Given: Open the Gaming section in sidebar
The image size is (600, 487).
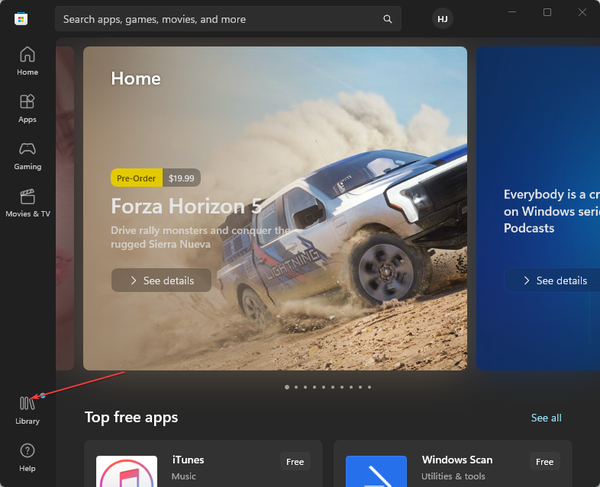Looking at the screenshot, I should (x=27, y=156).
